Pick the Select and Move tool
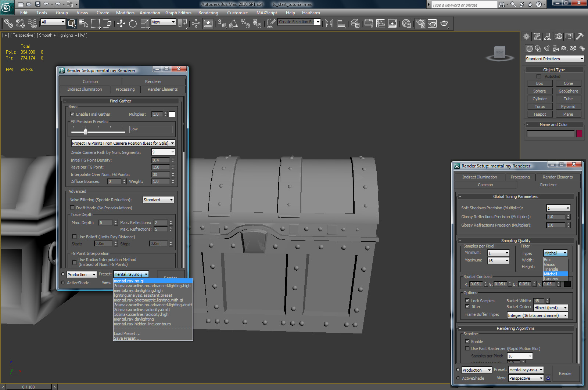Screen dimensions: 588x390 [121, 24]
